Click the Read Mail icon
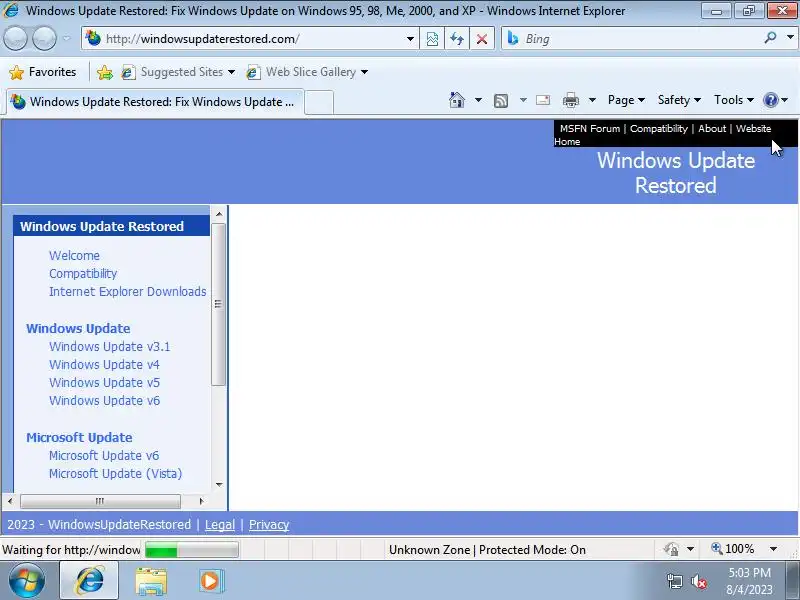800x600 pixels. tap(543, 100)
